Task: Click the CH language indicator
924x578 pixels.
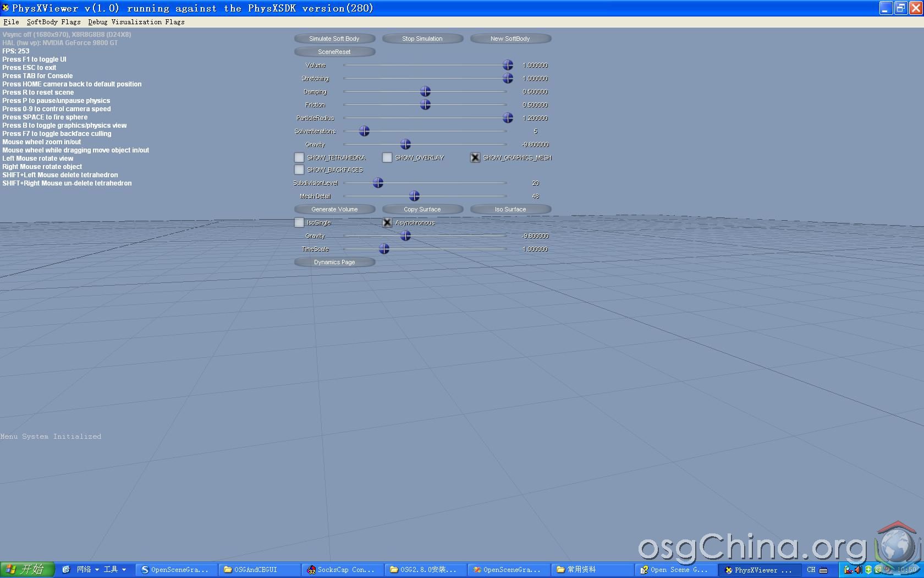Action: click(x=811, y=570)
